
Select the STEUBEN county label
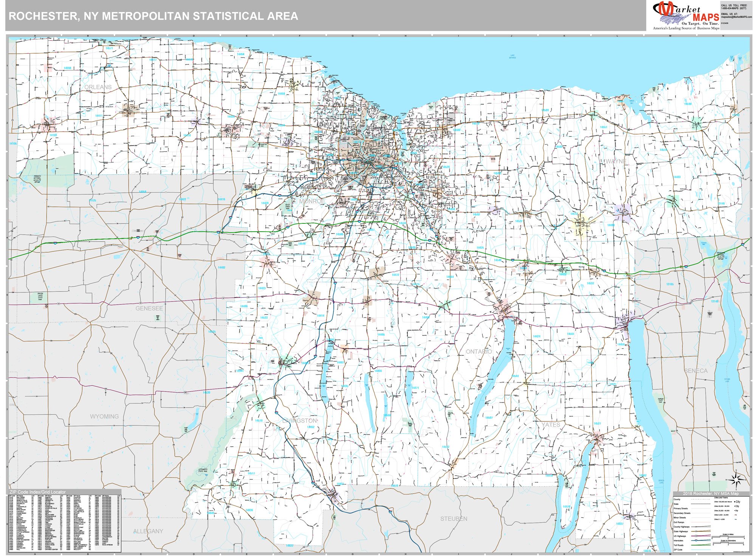pyautogui.click(x=454, y=519)
